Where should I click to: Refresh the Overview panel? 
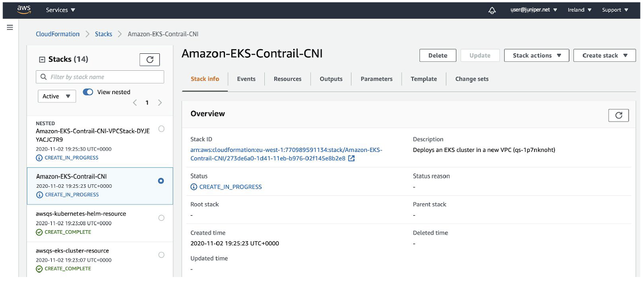point(618,115)
